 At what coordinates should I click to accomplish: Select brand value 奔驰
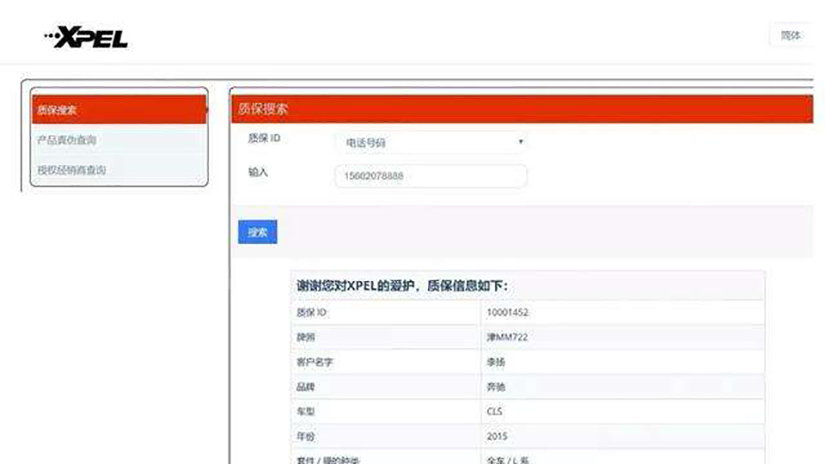click(x=496, y=387)
